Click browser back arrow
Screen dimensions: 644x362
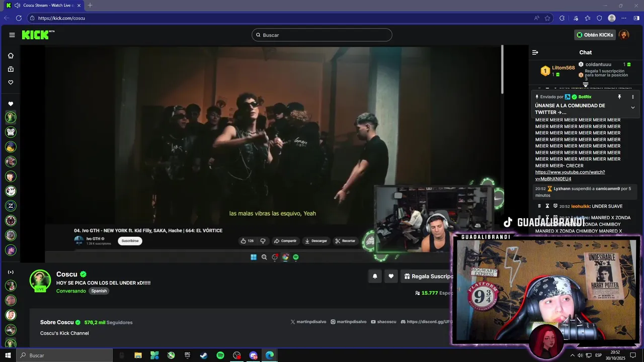[x=7, y=18]
